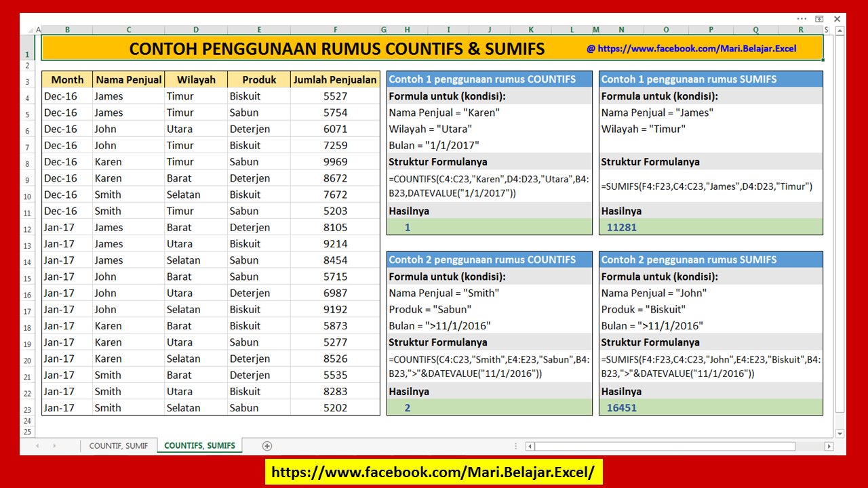Click the 'Contoh 2 penggunaan rumus SUMIFS' heading
Viewport: 868px width, 488px height.
point(711,260)
